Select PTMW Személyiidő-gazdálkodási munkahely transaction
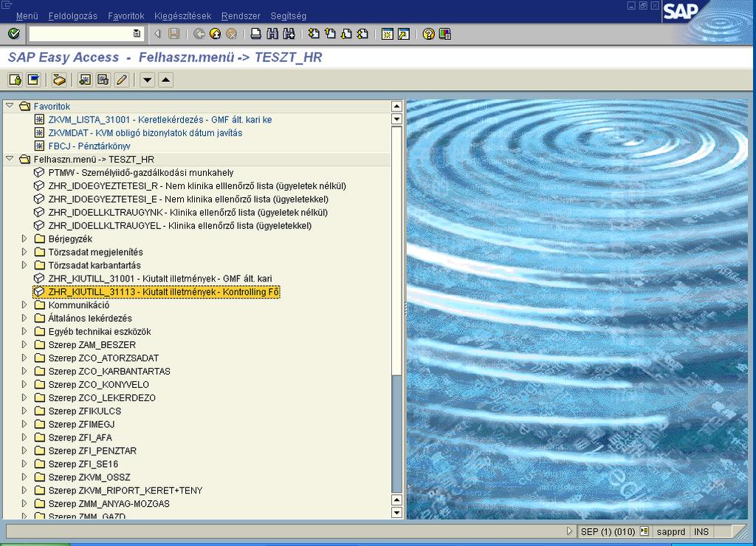Screen dimensions: 756x546 141,173
